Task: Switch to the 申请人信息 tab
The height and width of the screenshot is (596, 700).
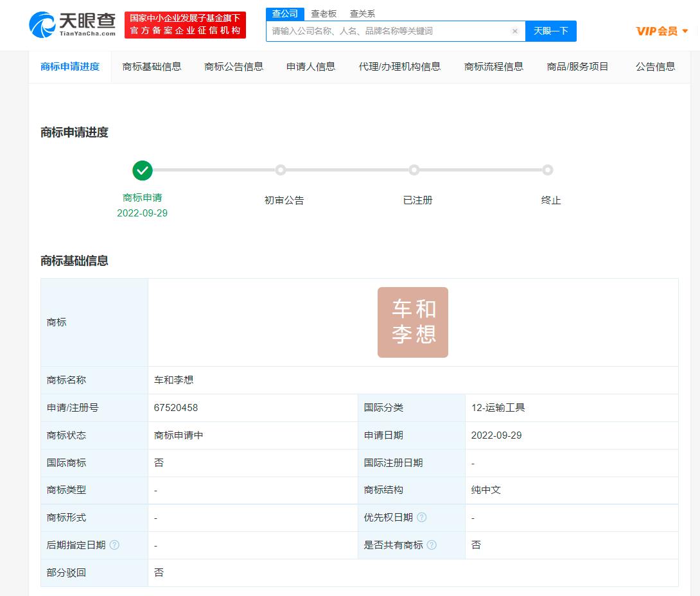Action: pos(310,66)
